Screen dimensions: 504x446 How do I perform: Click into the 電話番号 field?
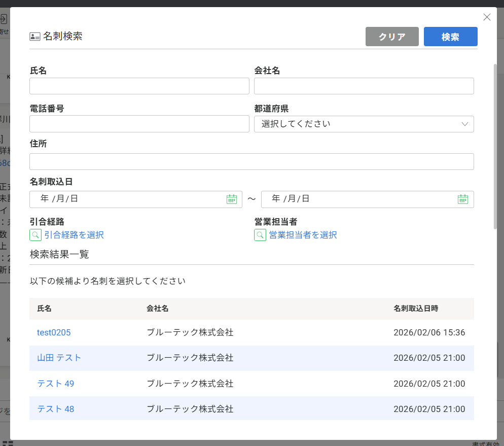pos(139,124)
